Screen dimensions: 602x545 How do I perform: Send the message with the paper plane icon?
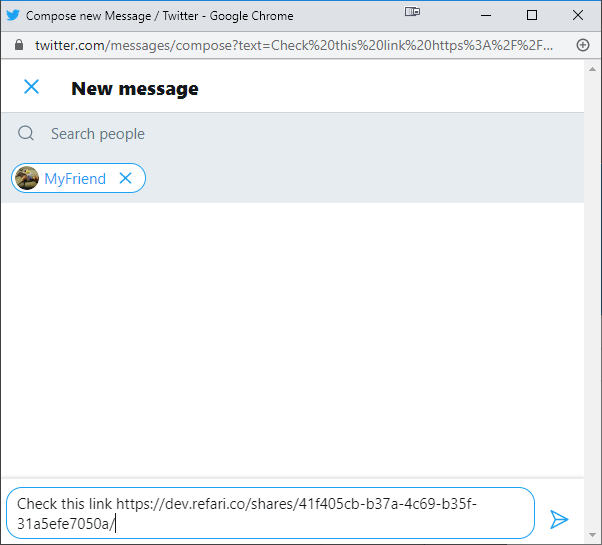pos(559,519)
